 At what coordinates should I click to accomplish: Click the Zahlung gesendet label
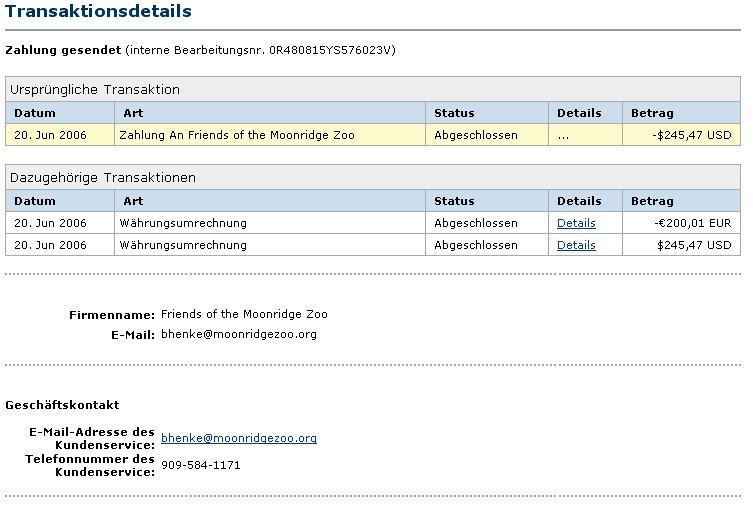pos(63,50)
